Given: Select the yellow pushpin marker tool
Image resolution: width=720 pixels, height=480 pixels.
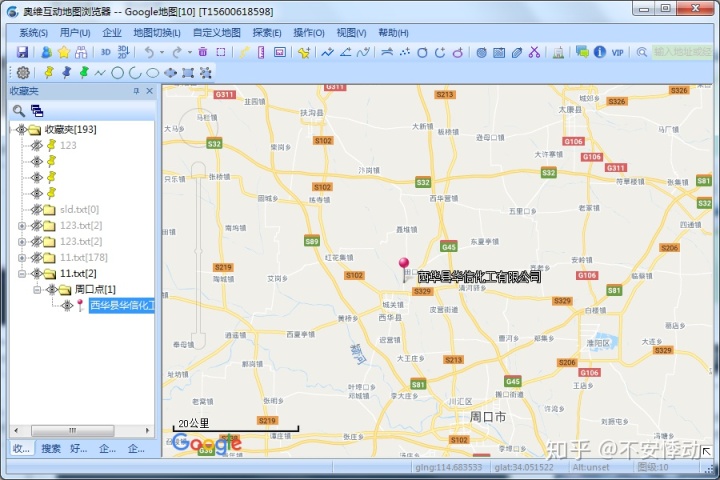Looking at the screenshot, I should (49, 73).
